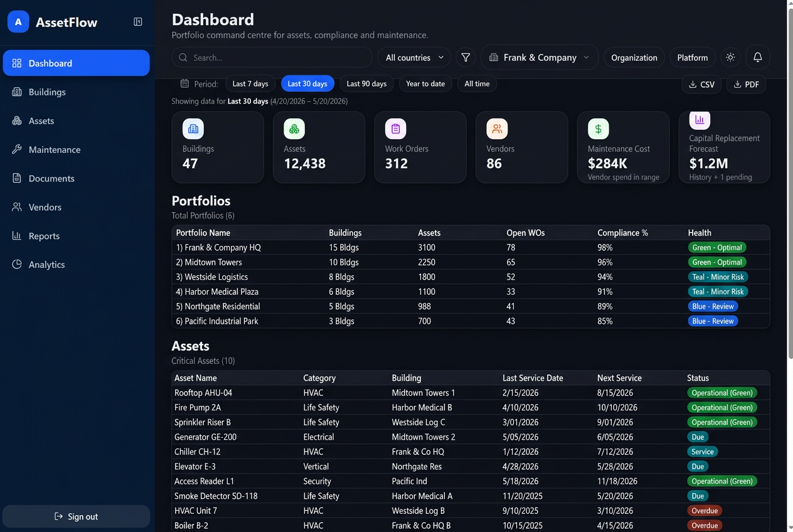Screen dimensions: 793x532
Task: Go to Analytics in the sidebar
Action: click(77, 264)
